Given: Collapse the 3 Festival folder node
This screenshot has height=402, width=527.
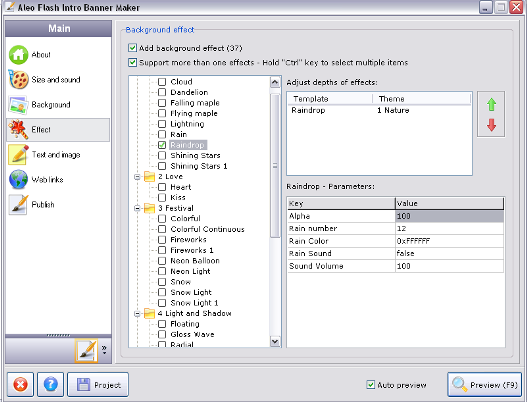Looking at the screenshot, I should coord(137,208).
